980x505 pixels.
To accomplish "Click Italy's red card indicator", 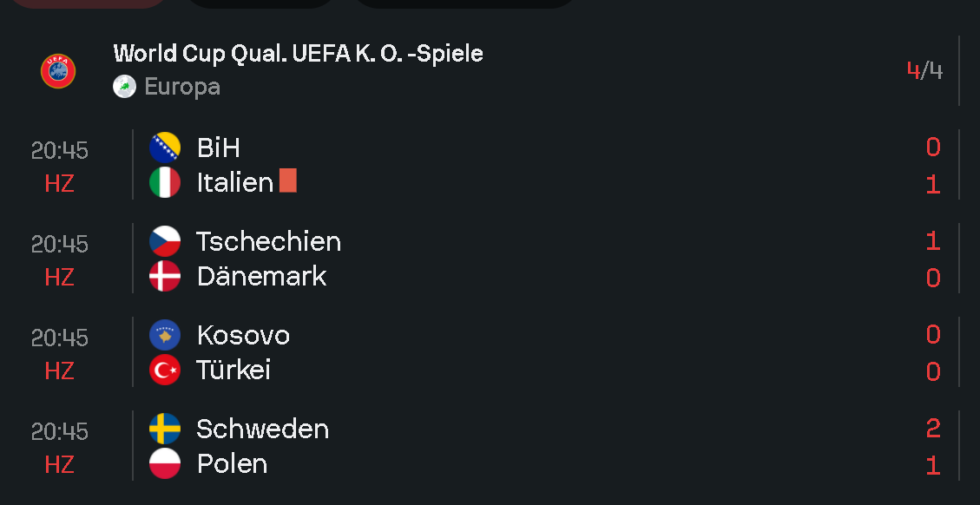I will tap(288, 181).
